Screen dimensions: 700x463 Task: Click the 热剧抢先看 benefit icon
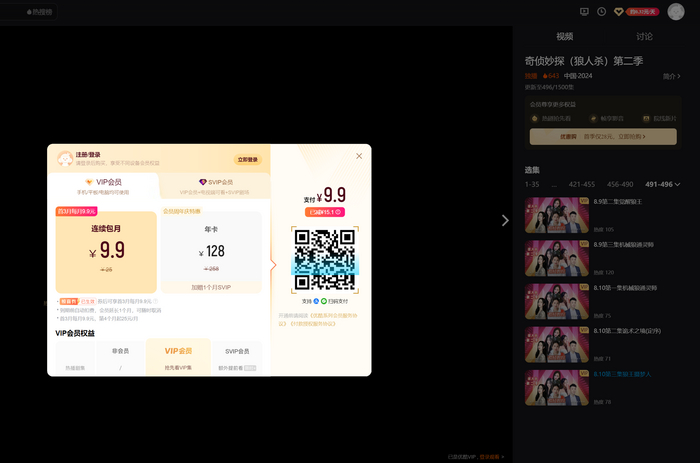[534, 118]
